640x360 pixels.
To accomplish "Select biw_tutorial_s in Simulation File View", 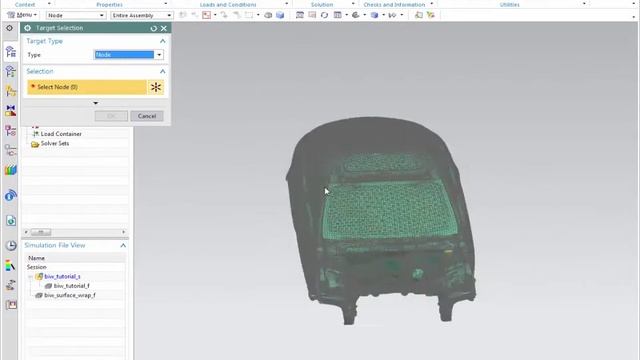I will (62, 277).
